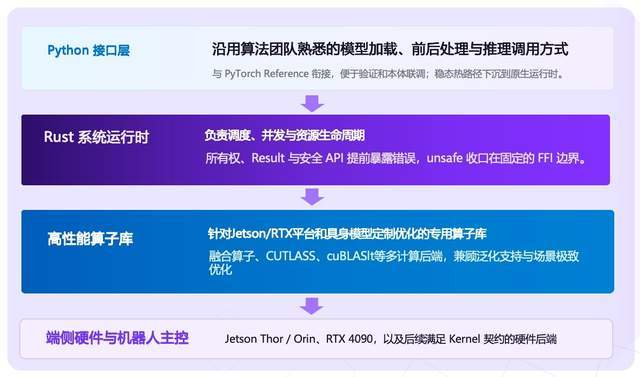
Task: Click the word 优化 on wrapped line
Action: [x=220, y=270]
